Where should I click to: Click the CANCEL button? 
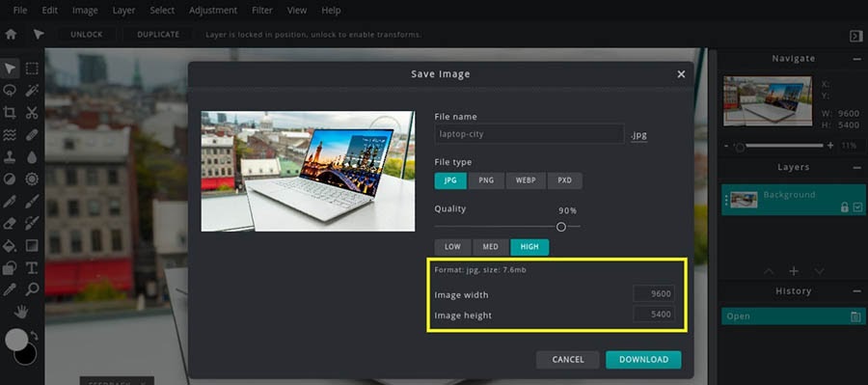coord(568,360)
